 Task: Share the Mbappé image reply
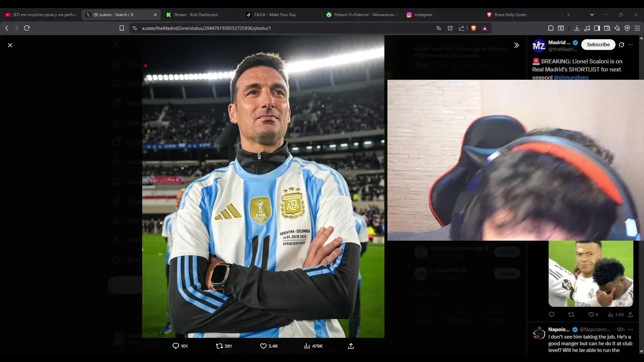pyautogui.click(x=630, y=315)
